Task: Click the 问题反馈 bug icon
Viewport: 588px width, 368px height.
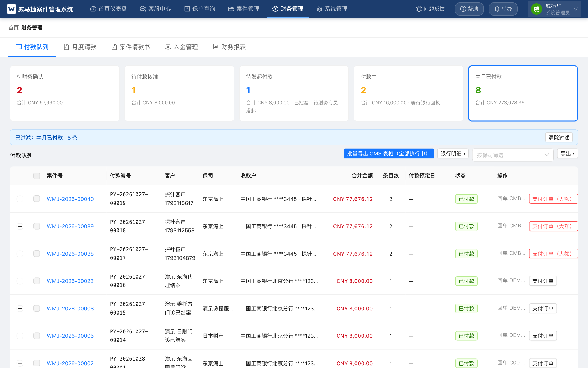Action: pyautogui.click(x=419, y=9)
